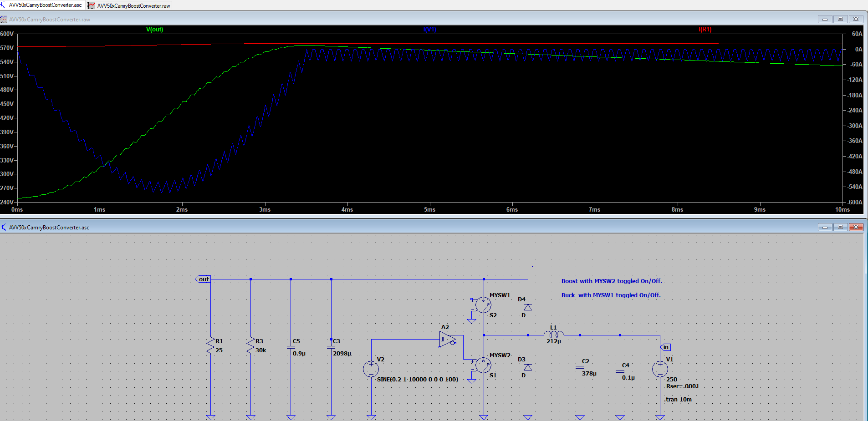Click the V1 voltage source symbol
Viewport: 868px width, 421px height.
click(660, 369)
